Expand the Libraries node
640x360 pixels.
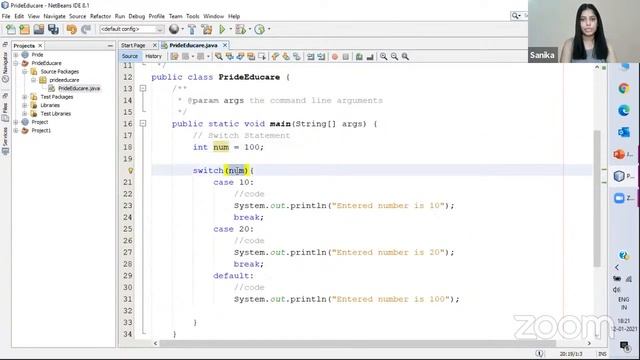tap(25, 105)
